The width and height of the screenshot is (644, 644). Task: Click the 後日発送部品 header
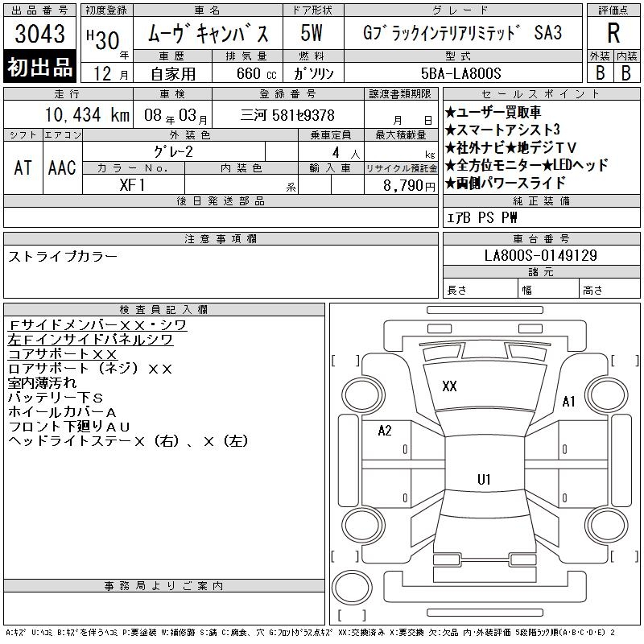(x=221, y=200)
